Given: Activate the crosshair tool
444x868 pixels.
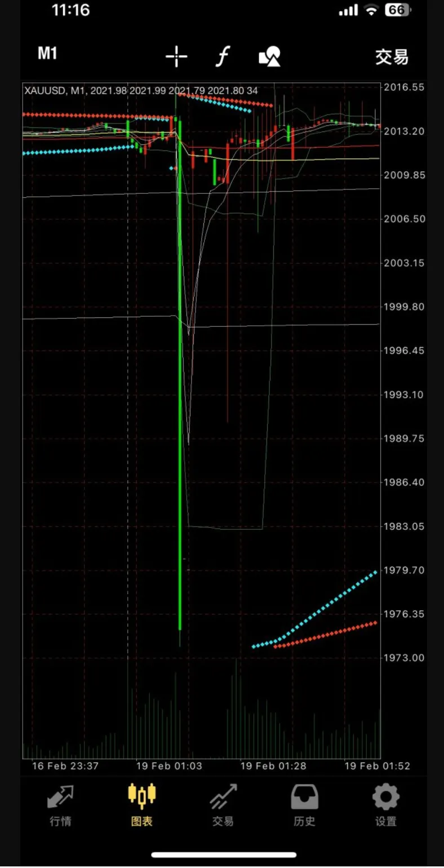Looking at the screenshot, I should point(176,56).
